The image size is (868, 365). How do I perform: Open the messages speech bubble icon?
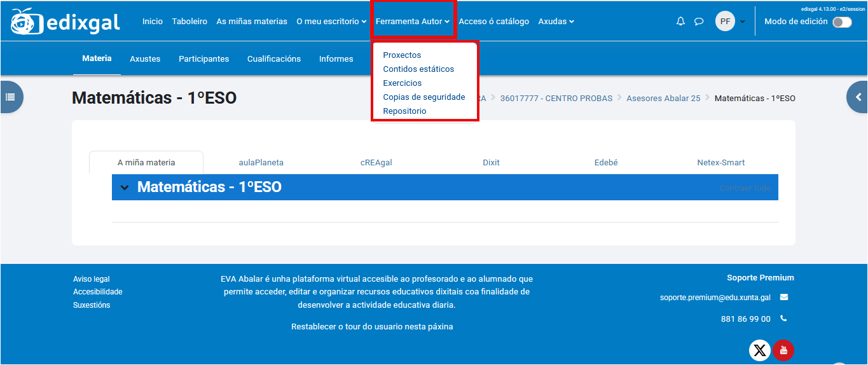click(699, 22)
